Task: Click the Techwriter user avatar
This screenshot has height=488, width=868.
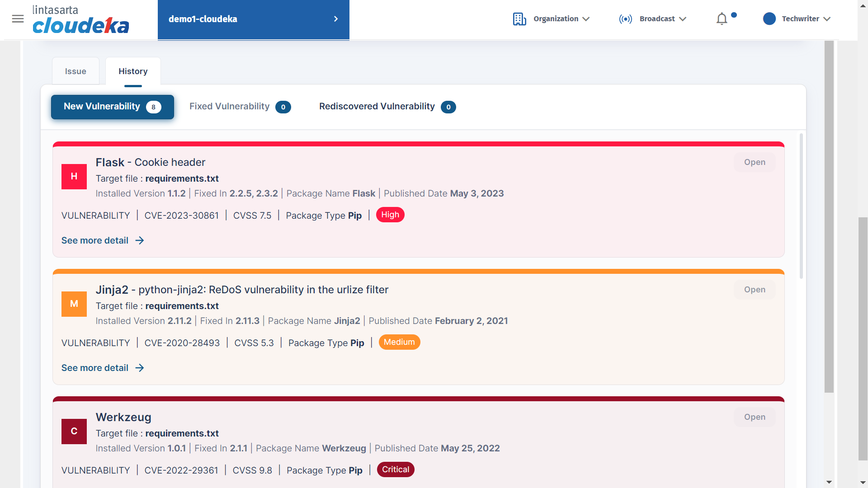Action: pos(769,19)
